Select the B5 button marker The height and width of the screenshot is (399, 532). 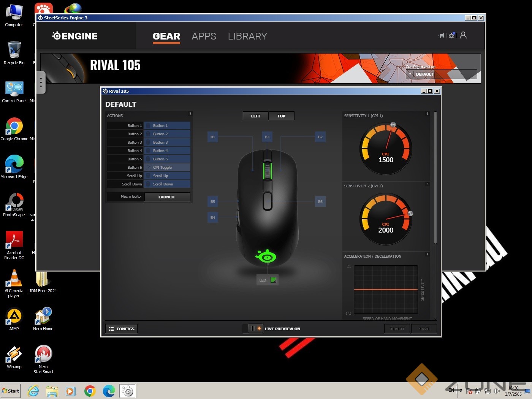pos(213,201)
